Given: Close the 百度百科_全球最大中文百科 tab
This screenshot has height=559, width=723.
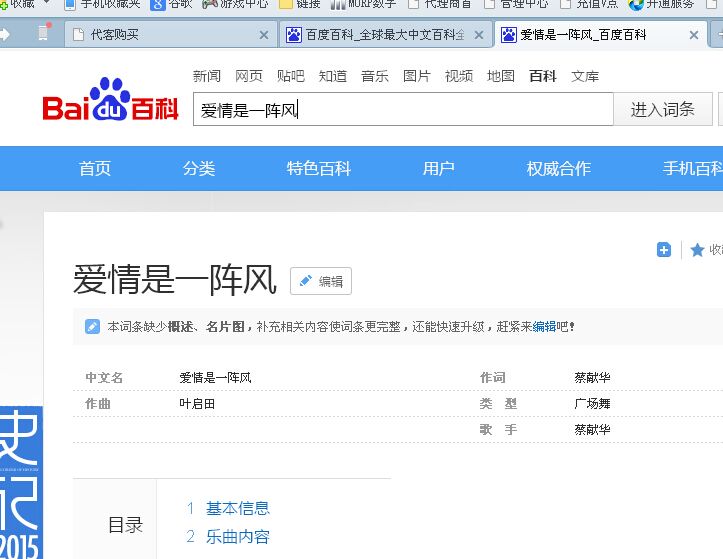Looking at the screenshot, I should [479, 35].
